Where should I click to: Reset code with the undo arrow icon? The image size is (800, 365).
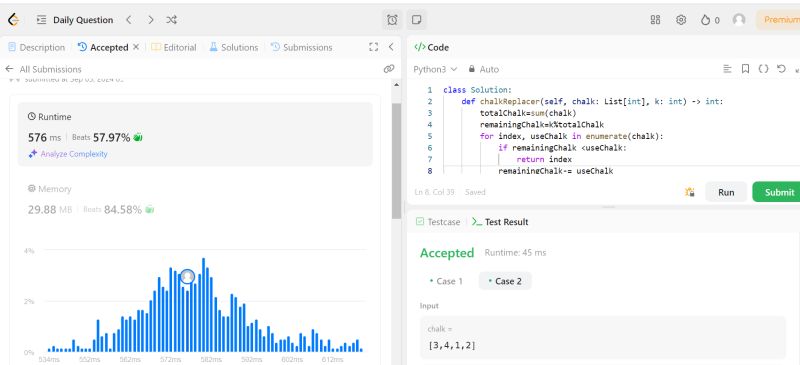pos(781,68)
